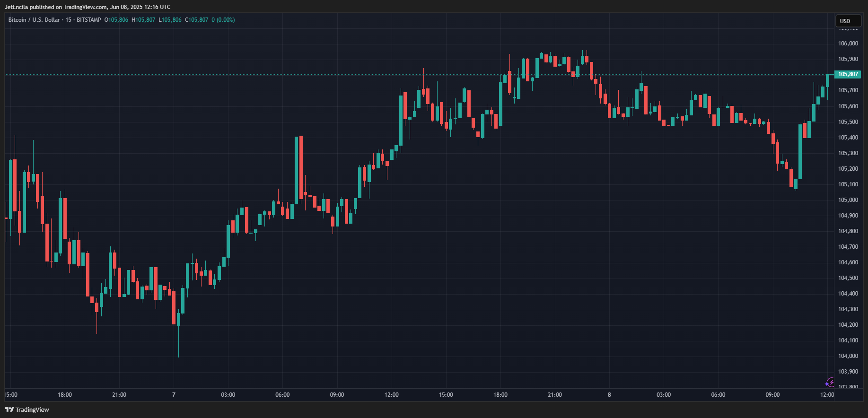This screenshot has height=418, width=868.
Task: Click date marker 8 on time axis
Action: tap(609, 395)
